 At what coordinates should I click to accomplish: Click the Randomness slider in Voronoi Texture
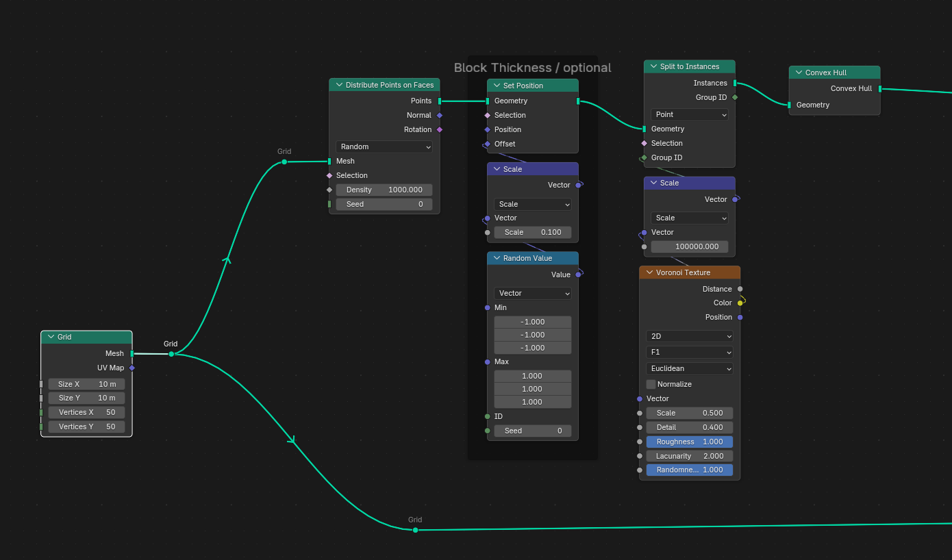coord(690,470)
